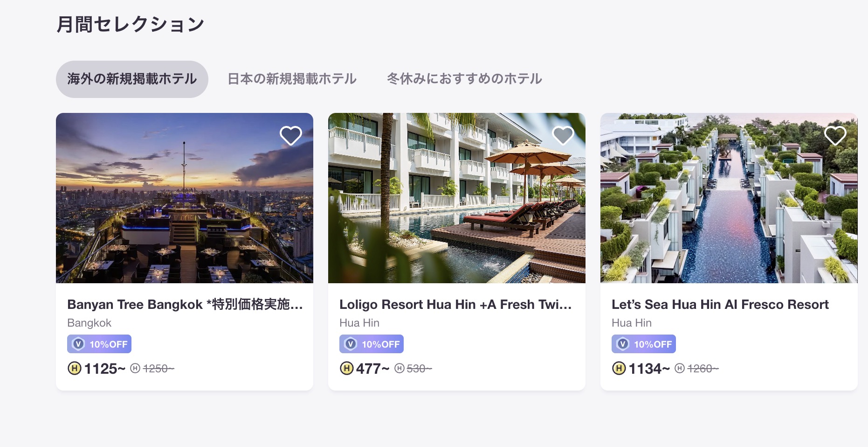View Loligo Resort poolside photo
The width and height of the screenshot is (868, 447).
[457, 198]
